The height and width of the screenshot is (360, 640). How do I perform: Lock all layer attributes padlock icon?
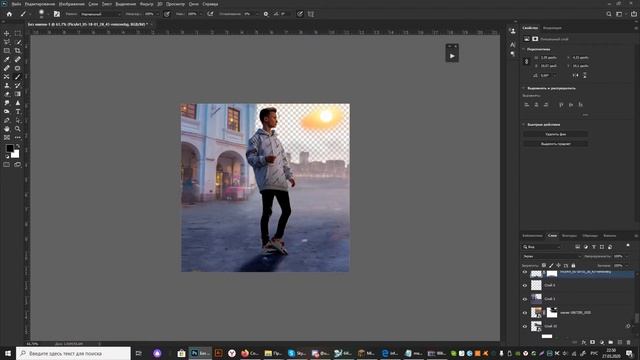tap(573, 265)
